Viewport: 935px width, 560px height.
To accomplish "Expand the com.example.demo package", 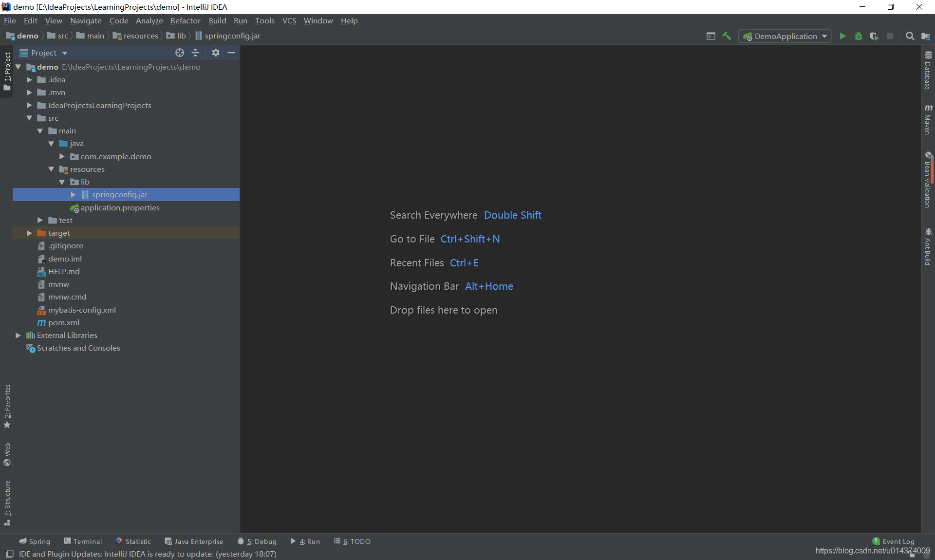I will (62, 156).
